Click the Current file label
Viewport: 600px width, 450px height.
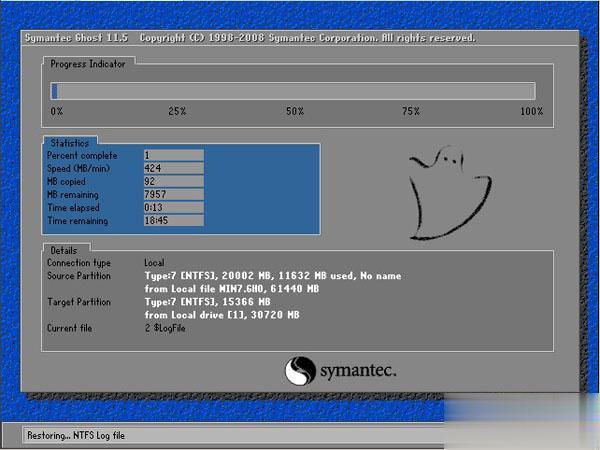tap(69, 328)
